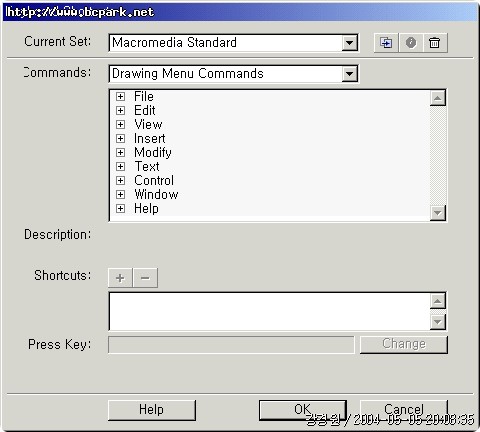Screen dimensions: 480x432
Task: Select the Window item in commands list
Action: [x=156, y=195]
